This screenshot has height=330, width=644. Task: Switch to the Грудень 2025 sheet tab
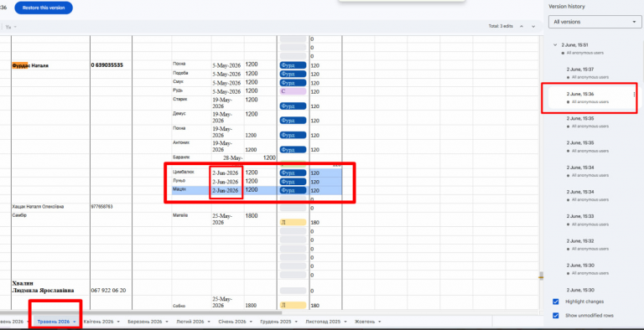(276, 322)
